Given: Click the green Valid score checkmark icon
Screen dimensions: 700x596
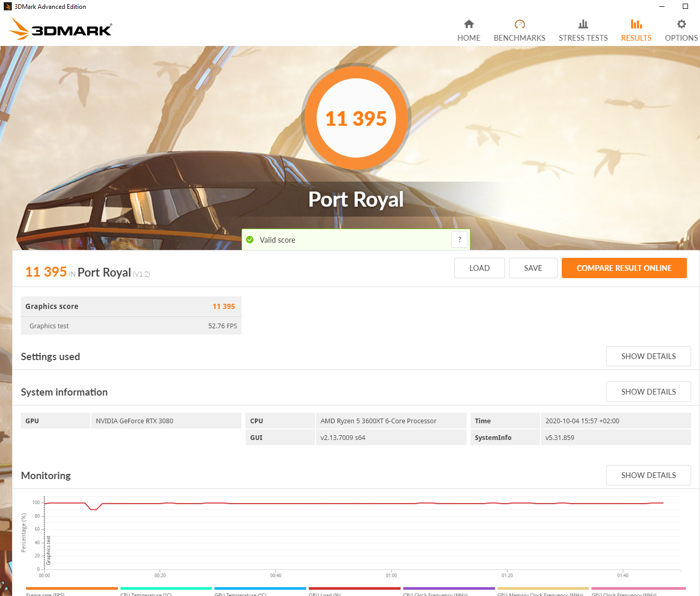Looking at the screenshot, I should click(x=250, y=240).
